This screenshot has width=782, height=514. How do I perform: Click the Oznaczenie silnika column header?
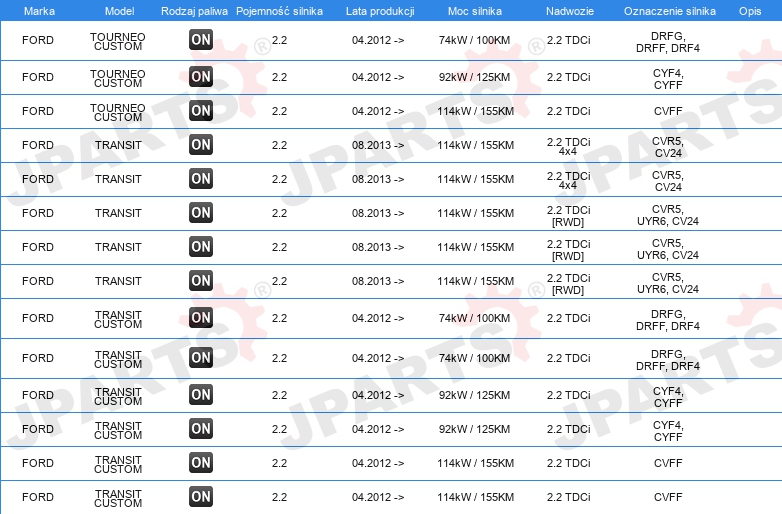pyautogui.click(x=670, y=11)
